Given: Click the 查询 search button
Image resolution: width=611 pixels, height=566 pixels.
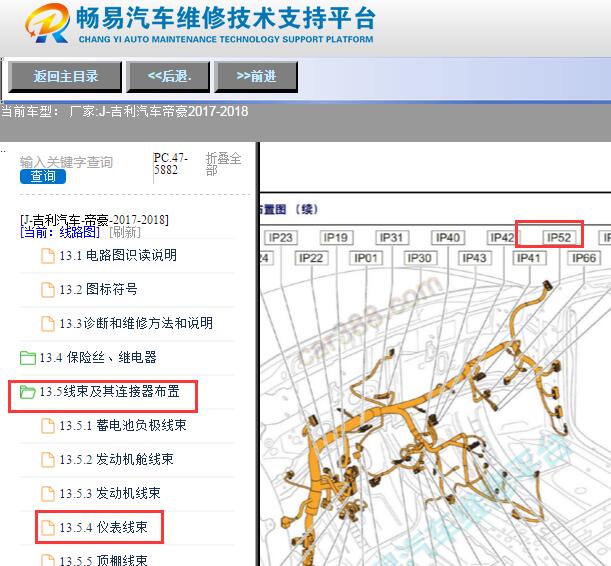Looking at the screenshot, I should tap(43, 176).
